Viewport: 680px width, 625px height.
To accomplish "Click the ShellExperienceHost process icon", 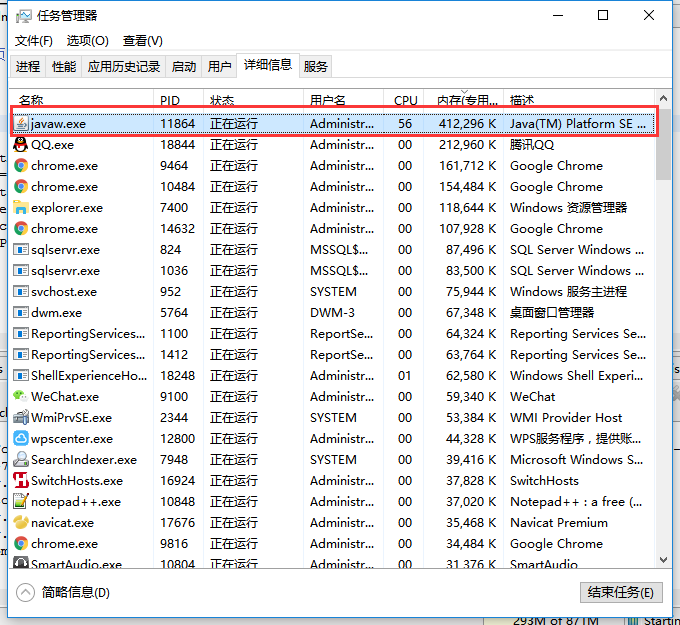I will pyautogui.click(x=21, y=376).
